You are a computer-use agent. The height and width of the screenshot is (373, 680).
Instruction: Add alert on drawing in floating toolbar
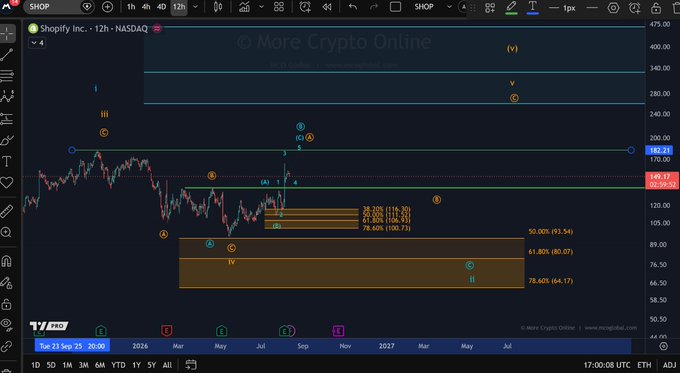(x=634, y=7)
